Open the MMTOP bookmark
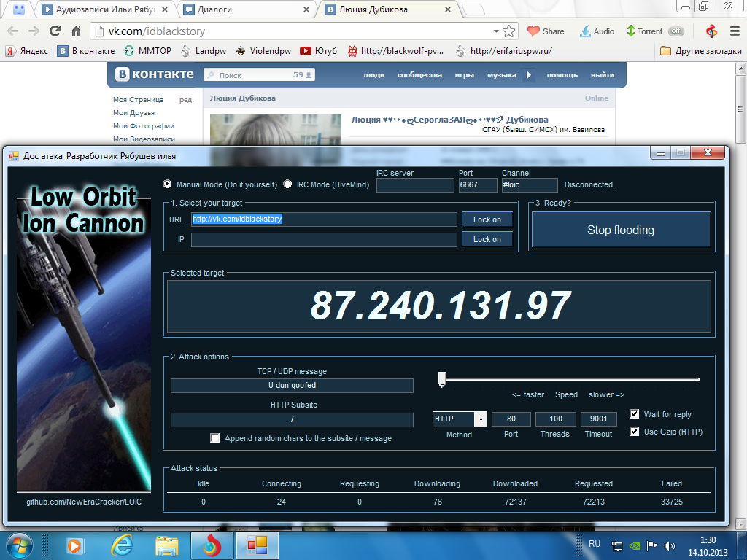Image resolution: width=747 pixels, height=560 pixels. tap(147, 51)
